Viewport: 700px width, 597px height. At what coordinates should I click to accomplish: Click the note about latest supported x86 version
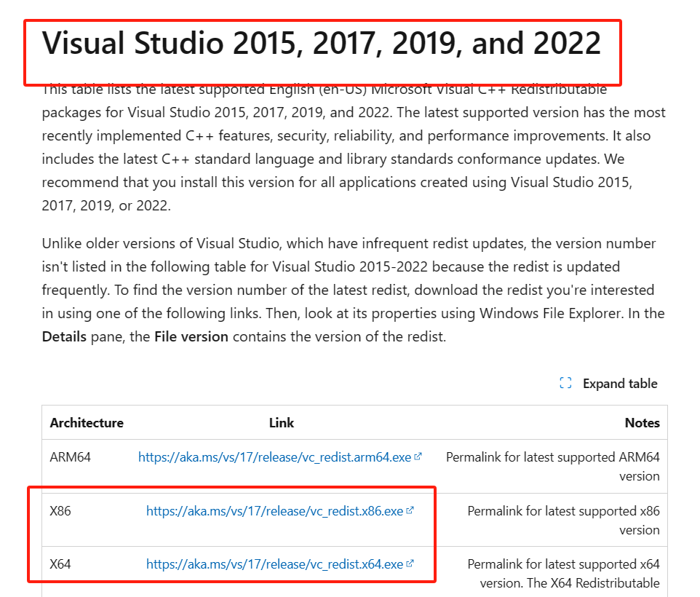(563, 520)
